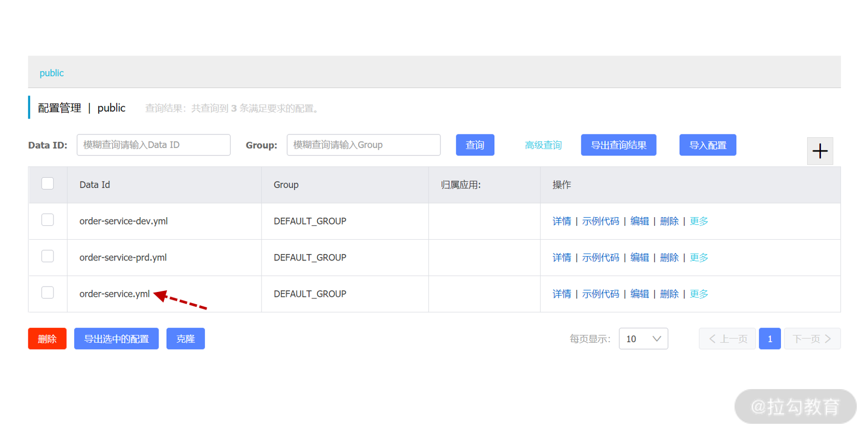This screenshot has height=435, width=868.
Task: Select the order-service.yml Data Id text
Action: tap(114, 294)
